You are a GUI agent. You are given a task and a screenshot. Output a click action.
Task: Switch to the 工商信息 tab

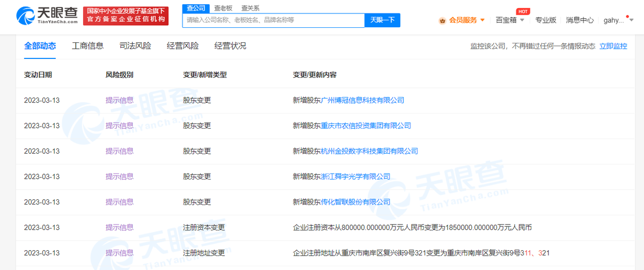click(87, 46)
